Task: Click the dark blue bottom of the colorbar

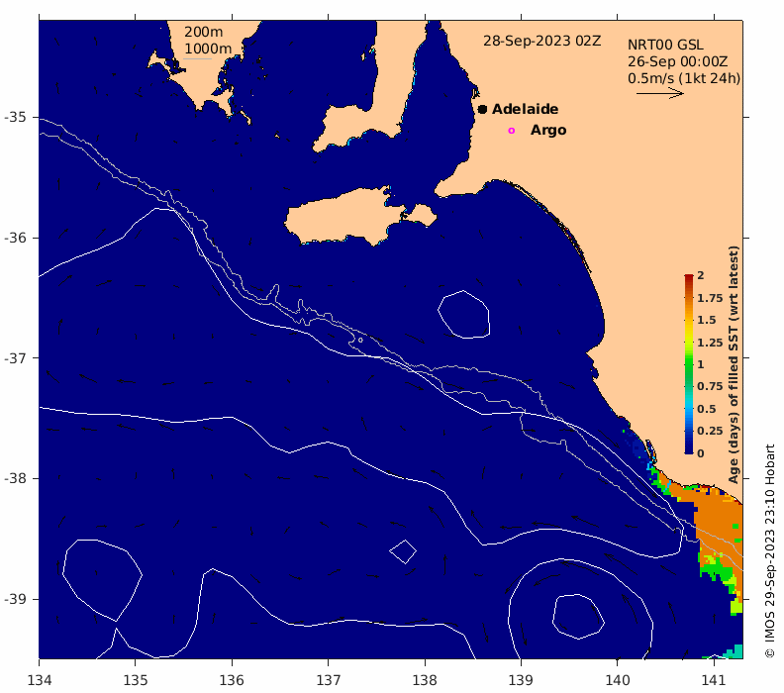Action: pos(689,448)
